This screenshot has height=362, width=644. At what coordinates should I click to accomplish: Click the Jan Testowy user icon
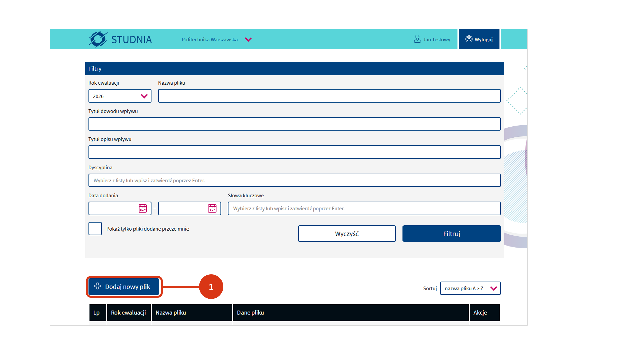417,39
